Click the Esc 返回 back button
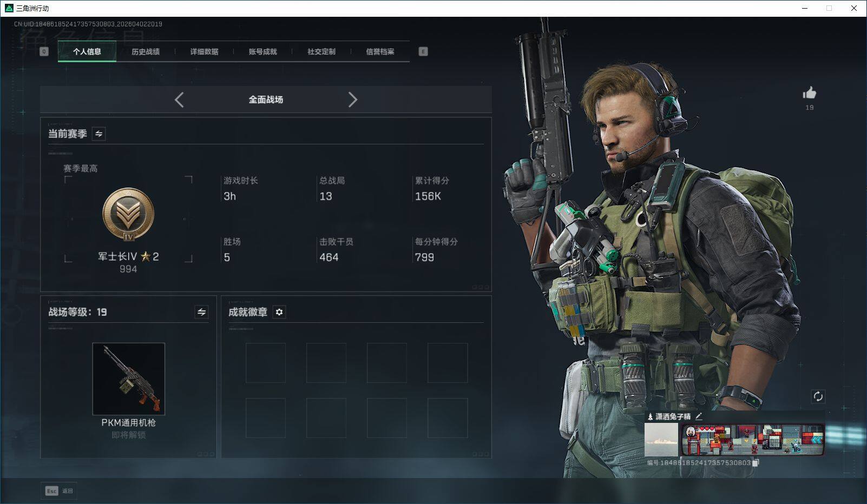 pyautogui.click(x=59, y=491)
